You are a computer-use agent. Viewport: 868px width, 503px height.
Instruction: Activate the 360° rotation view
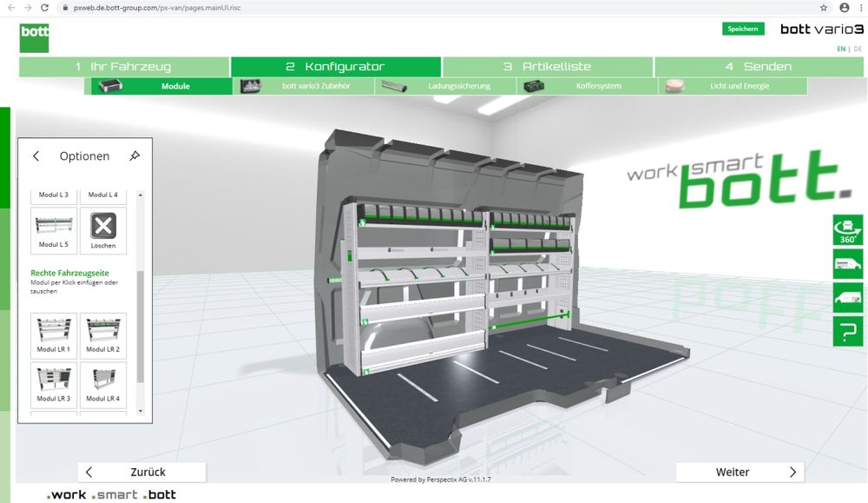click(x=847, y=229)
